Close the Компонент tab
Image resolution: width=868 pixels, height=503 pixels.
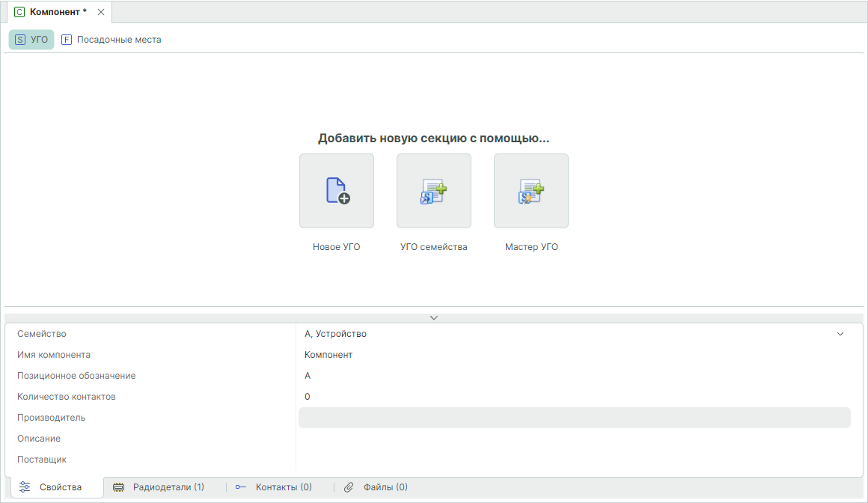[x=101, y=12]
